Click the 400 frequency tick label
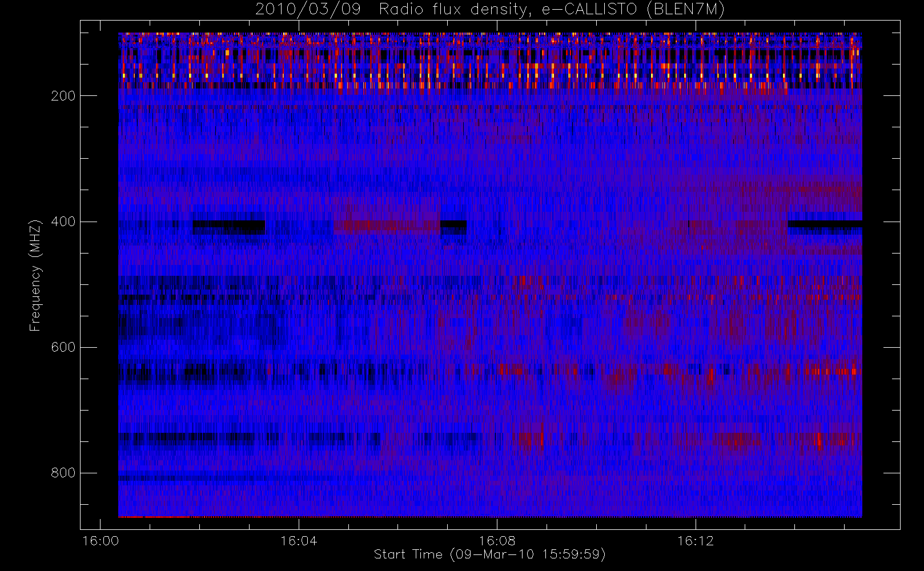 click(x=63, y=222)
